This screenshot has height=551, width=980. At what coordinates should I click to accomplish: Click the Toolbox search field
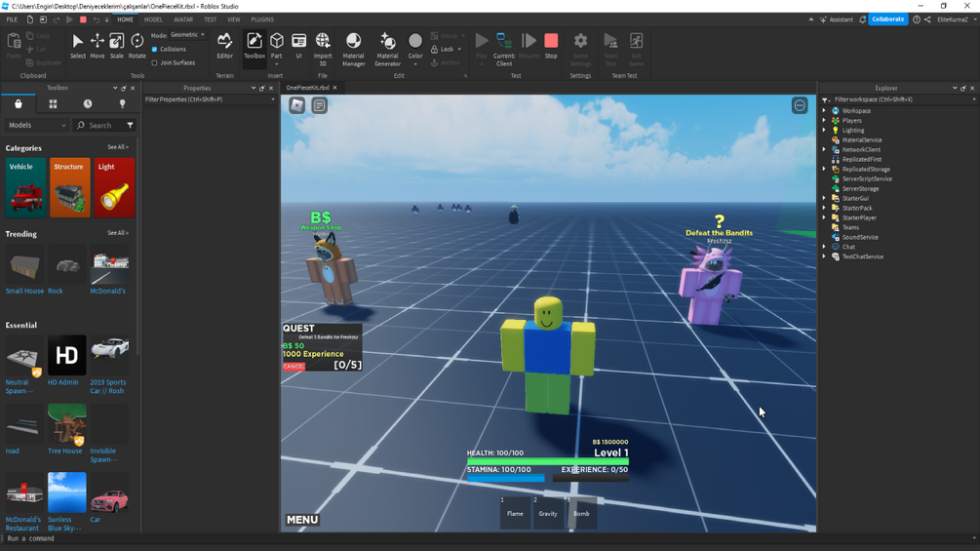click(100, 126)
